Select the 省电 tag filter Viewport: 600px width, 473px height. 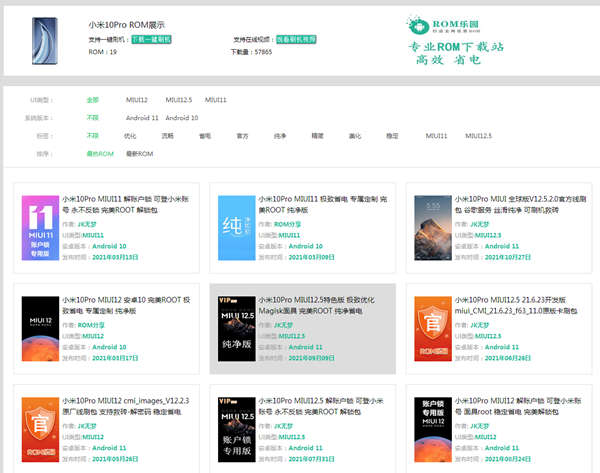pyautogui.click(x=205, y=135)
